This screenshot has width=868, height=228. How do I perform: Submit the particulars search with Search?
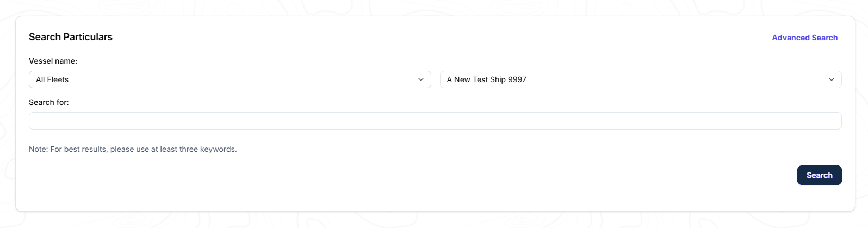820,175
